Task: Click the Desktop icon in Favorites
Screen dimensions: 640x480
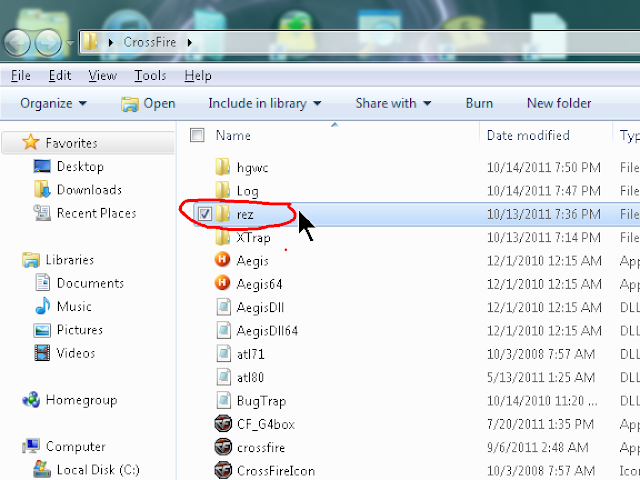Action: pyautogui.click(x=42, y=166)
